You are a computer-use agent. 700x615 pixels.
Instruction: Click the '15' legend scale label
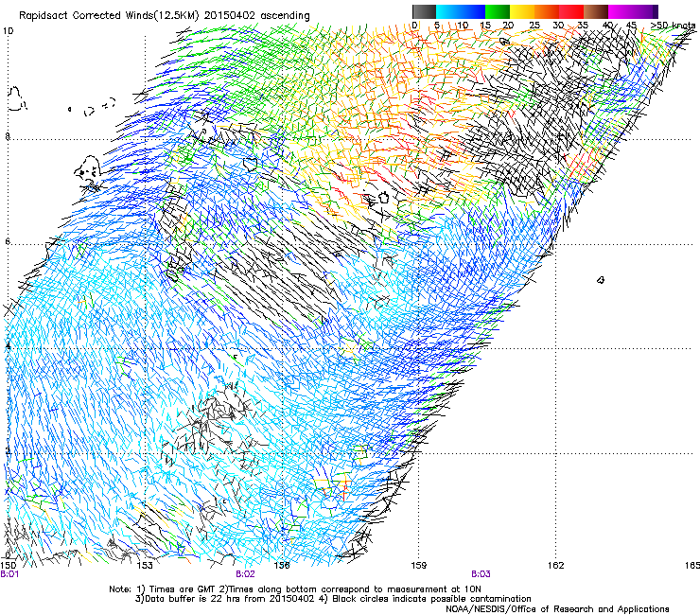pyautogui.click(x=485, y=25)
